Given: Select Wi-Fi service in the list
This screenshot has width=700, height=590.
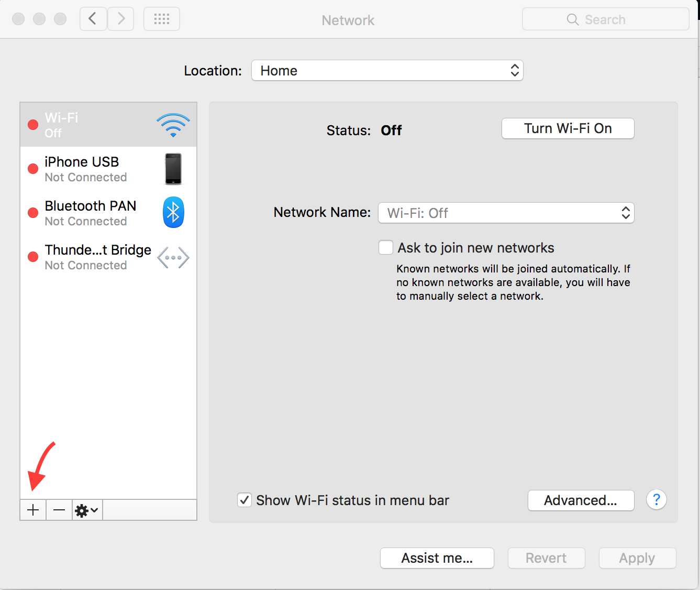Looking at the screenshot, I should point(108,125).
